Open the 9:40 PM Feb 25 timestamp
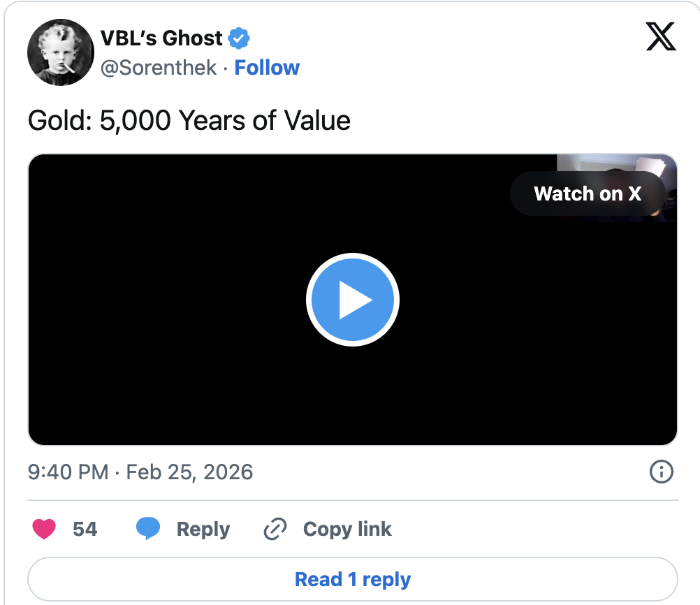 point(140,472)
